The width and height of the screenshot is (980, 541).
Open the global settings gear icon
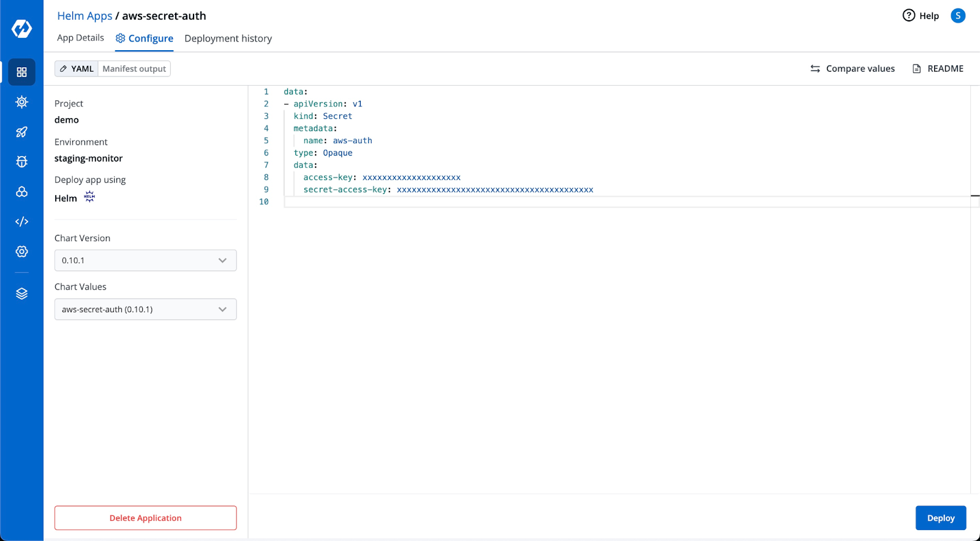coord(21,252)
